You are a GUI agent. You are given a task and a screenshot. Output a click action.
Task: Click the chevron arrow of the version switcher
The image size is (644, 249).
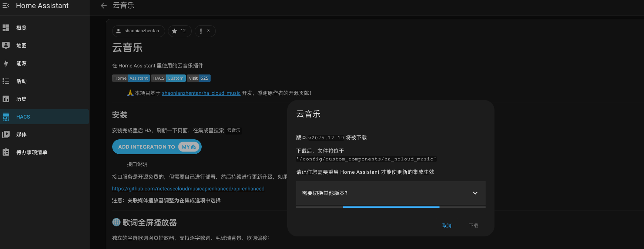tap(475, 193)
